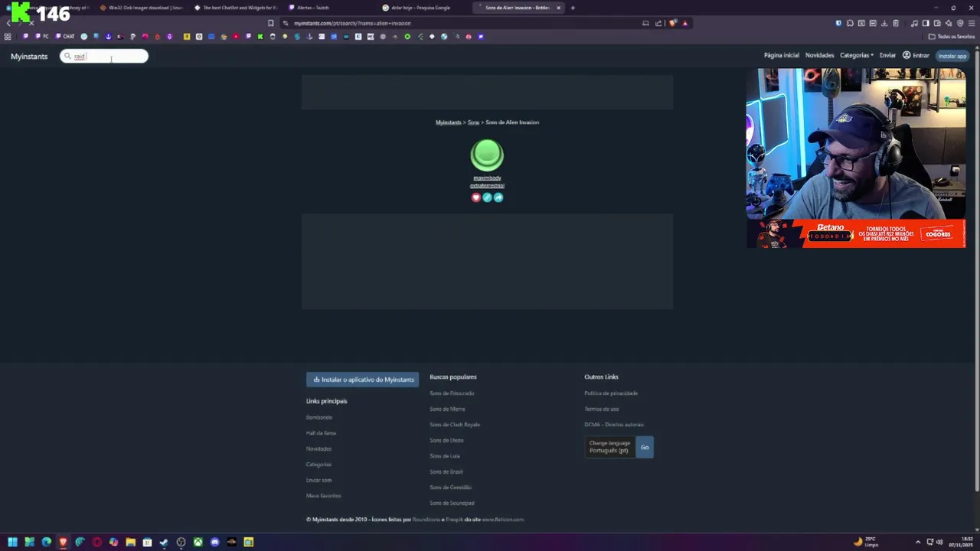This screenshot has height=551, width=980.
Task: Switch to the best Chatbot and Widgets tab
Action: pyautogui.click(x=236, y=8)
